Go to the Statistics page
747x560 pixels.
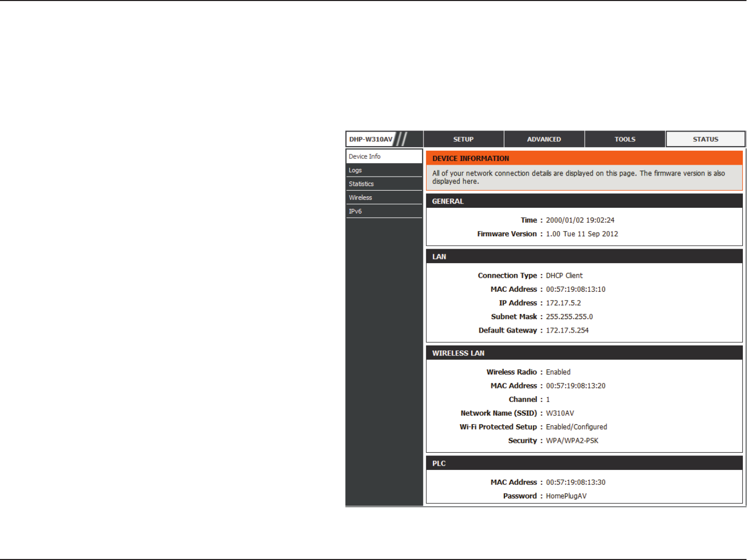384,184
